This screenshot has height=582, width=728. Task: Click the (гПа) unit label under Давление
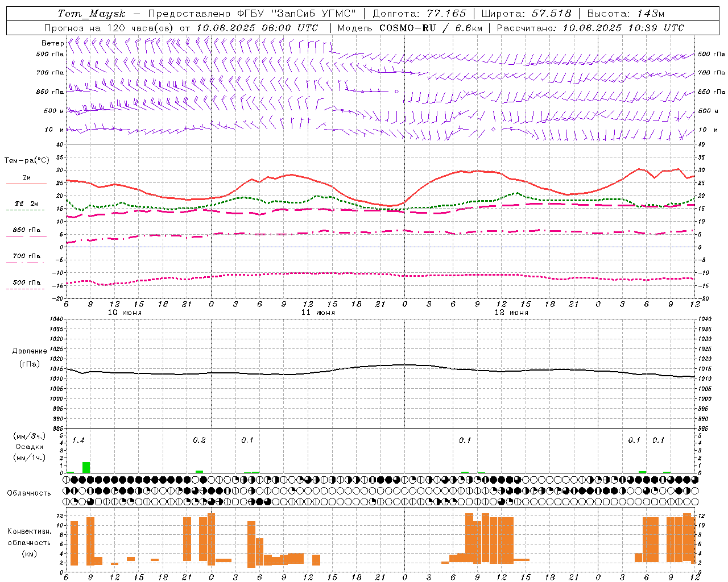[x=30, y=364]
